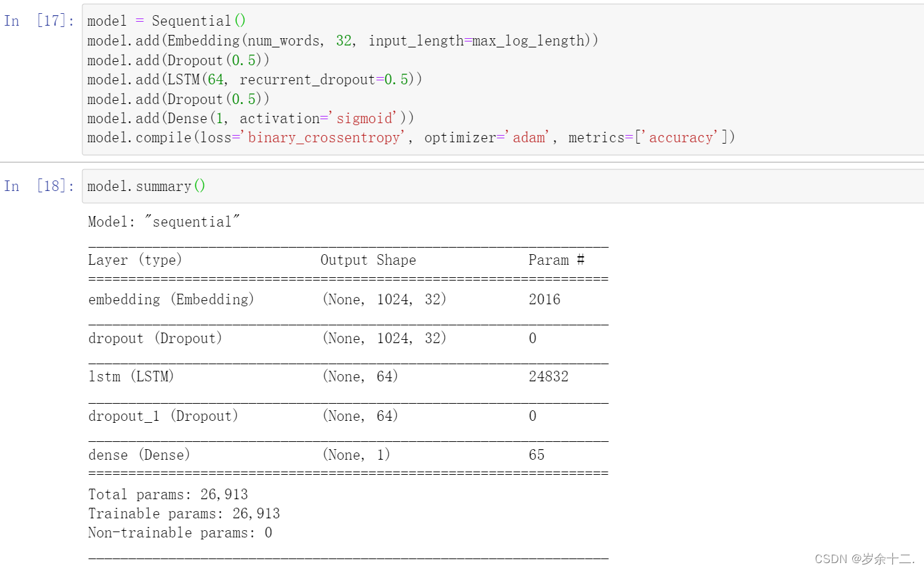Click the 'accuracy' metrics string
The height and width of the screenshot is (571, 924).
point(681,138)
